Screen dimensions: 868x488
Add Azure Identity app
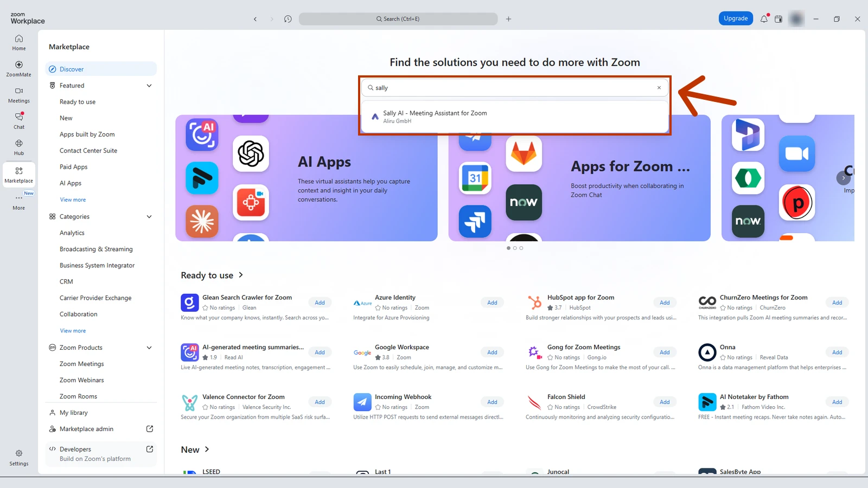(492, 303)
